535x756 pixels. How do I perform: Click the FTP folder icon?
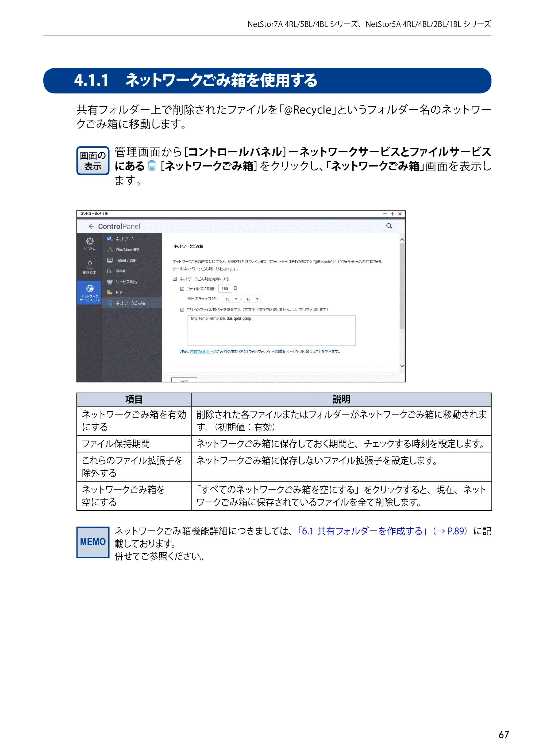(110, 292)
